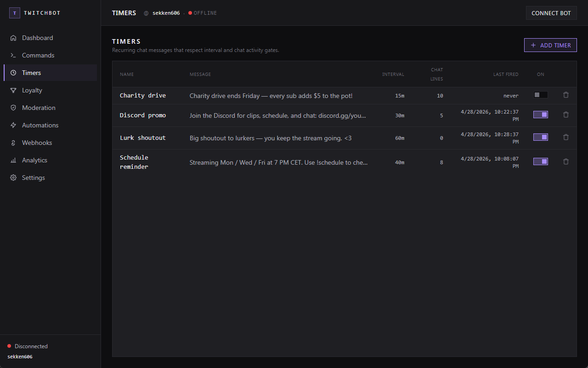Click the Add Timer button
This screenshot has height=368, width=588.
[550, 45]
